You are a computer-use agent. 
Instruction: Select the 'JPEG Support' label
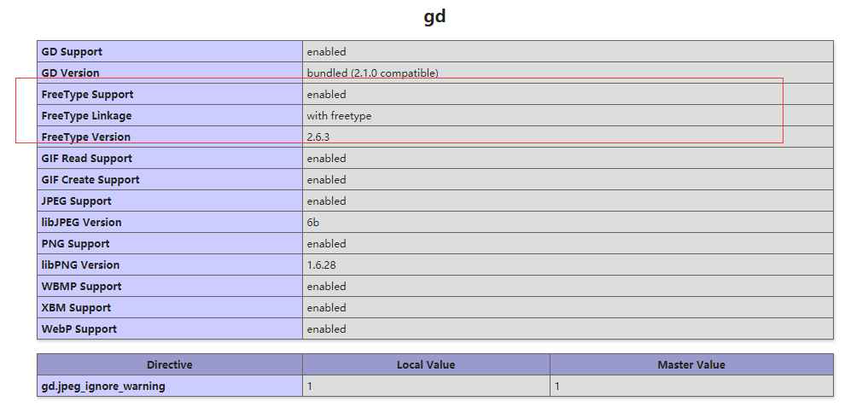point(77,201)
